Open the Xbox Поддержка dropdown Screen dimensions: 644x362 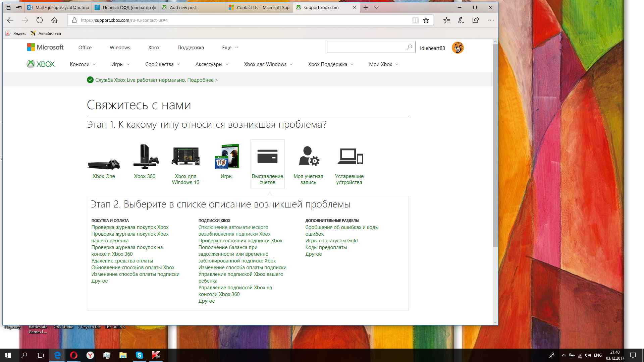click(x=331, y=64)
